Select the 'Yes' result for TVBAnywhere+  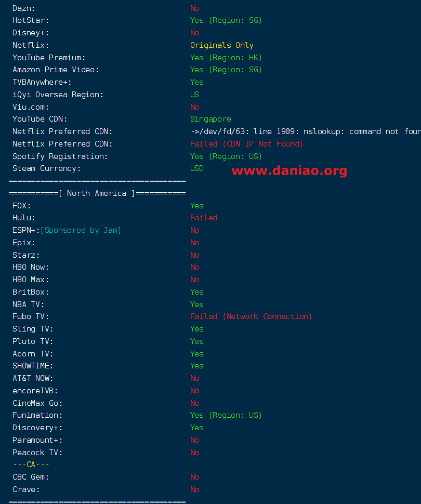pyautogui.click(x=197, y=82)
